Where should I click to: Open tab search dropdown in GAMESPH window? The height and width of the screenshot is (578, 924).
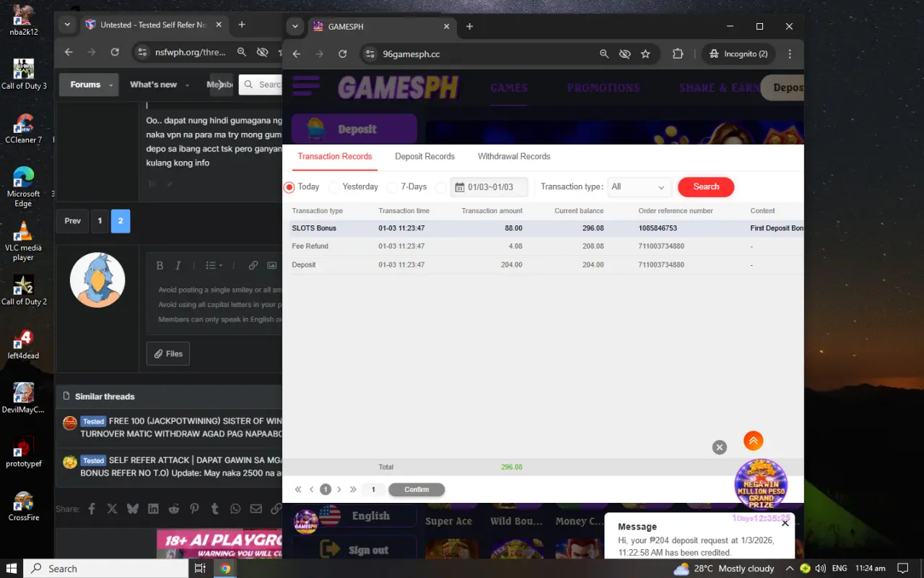pyautogui.click(x=294, y=26)
